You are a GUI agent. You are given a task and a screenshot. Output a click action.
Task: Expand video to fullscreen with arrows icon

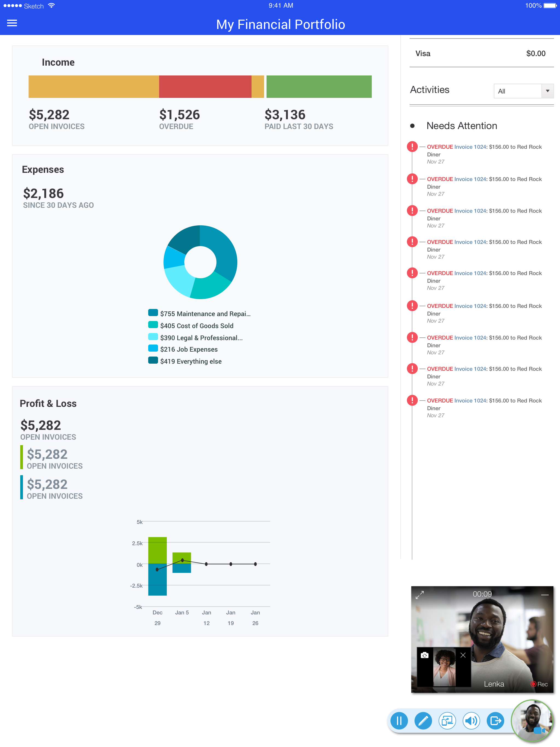[x=419, y=595]
